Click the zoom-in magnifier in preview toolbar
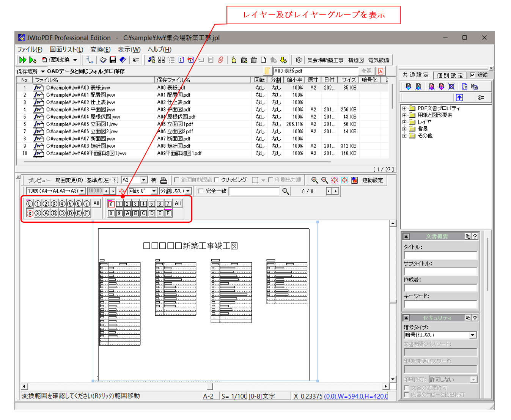 pyautogui.click(x=314, y=180)
